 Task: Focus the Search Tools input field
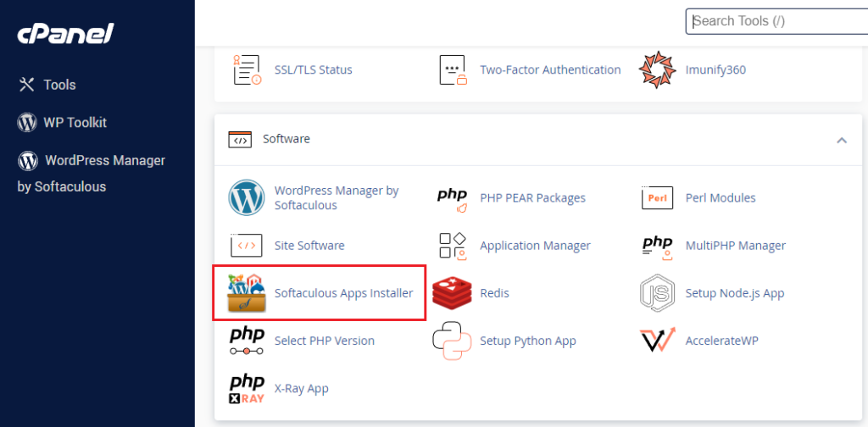click(776, 21)
